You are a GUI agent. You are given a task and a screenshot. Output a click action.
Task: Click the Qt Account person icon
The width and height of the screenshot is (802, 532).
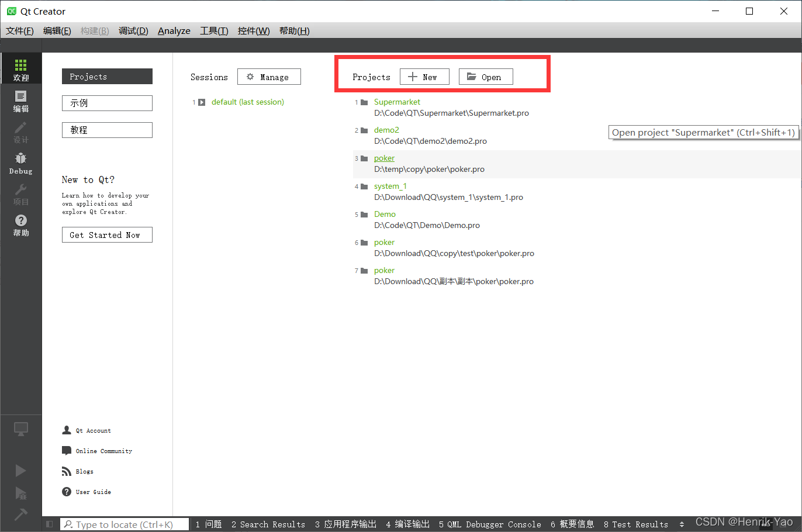point(67,430)
